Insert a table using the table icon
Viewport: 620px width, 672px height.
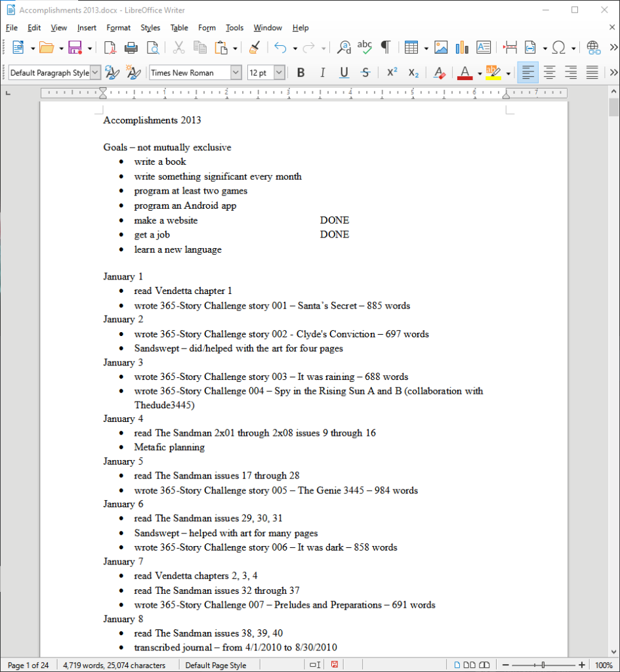411,47
